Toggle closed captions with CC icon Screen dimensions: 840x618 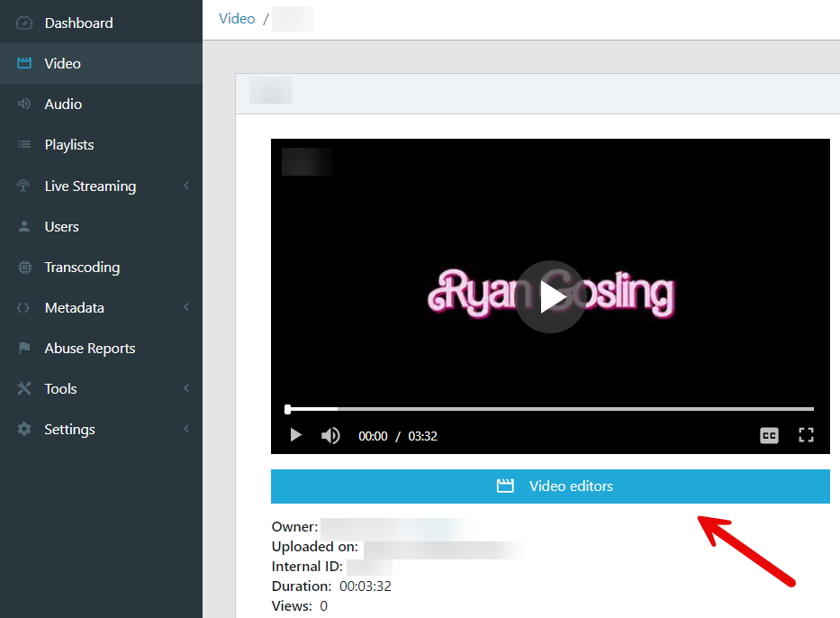[x=769, y=436]
